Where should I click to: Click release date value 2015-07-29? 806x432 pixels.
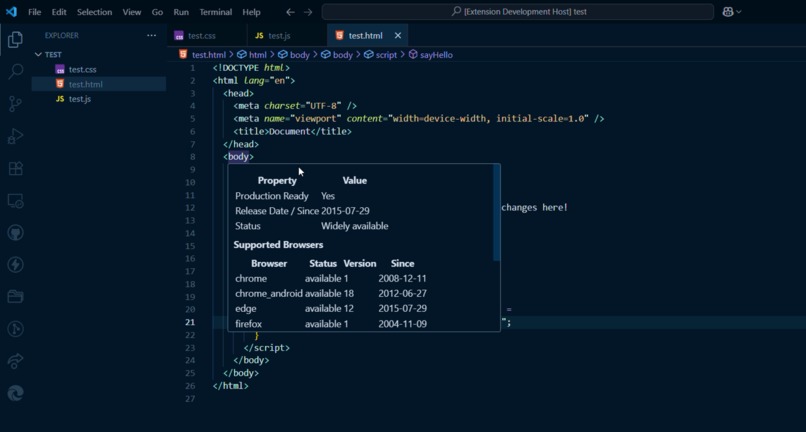pos(345,211)
